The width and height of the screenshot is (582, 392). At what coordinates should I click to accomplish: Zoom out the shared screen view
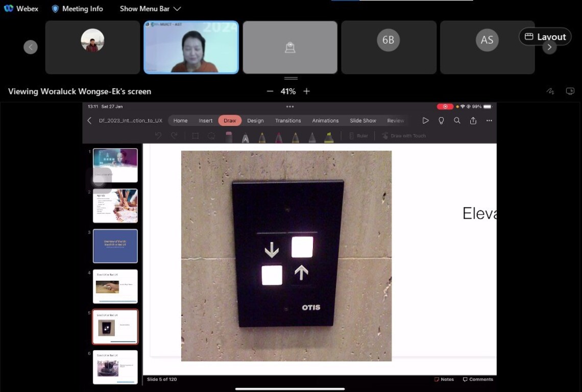pyautogui.click(x=270, y=91)
